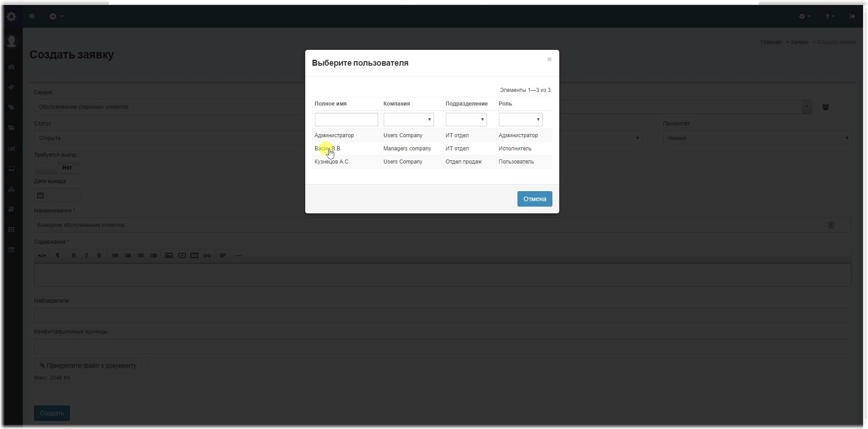Select user Кузнецов А.С. row
Image resolution: width=868 pixels, height=429 pixels.
(x=432, y=162)
